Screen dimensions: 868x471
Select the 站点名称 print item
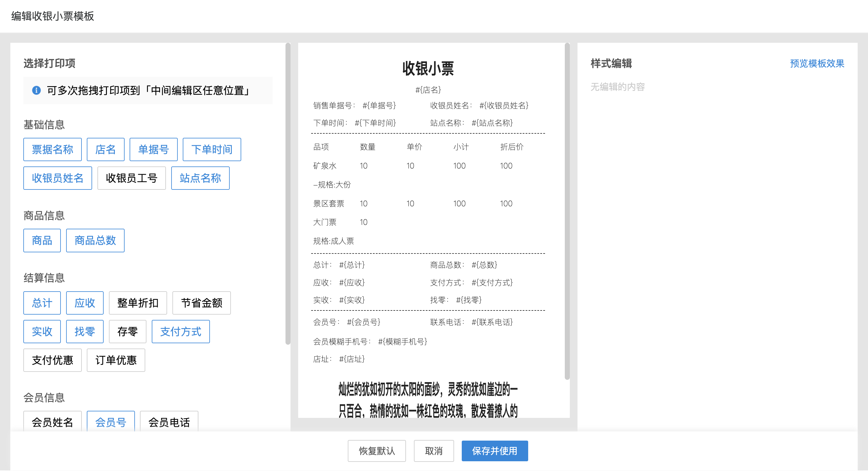200,178
